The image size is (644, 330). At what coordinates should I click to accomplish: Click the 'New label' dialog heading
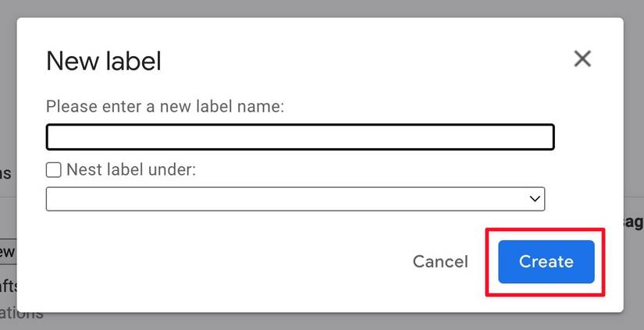tap(104, 61)
